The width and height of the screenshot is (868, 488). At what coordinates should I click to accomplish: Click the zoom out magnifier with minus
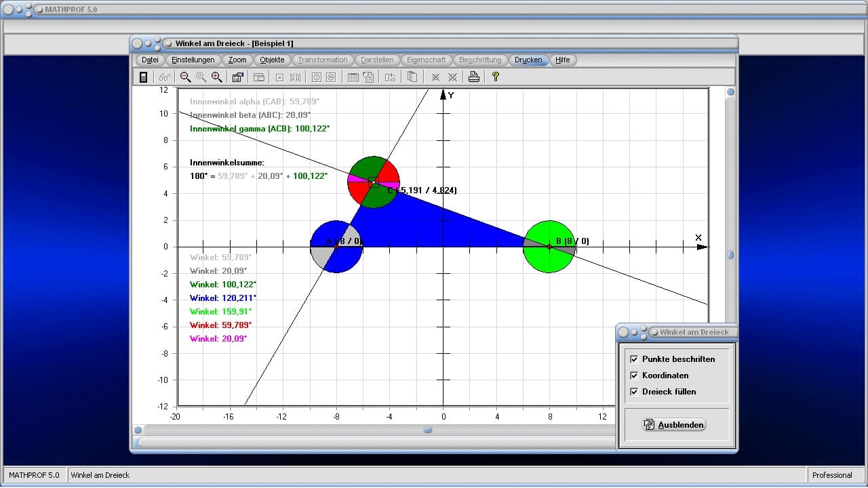tap(185, 77)
